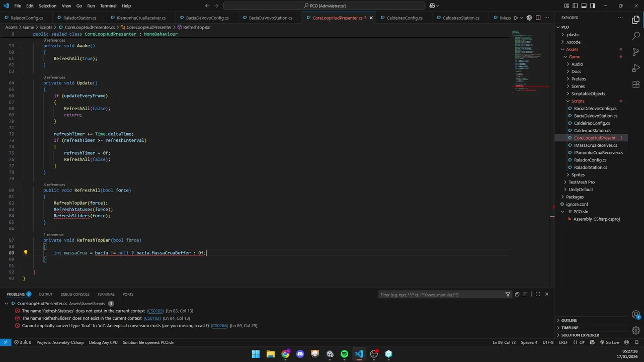Switch to the OUTPUT panel tab
Viewport: 644px width, 362px height.
point(46,294)
